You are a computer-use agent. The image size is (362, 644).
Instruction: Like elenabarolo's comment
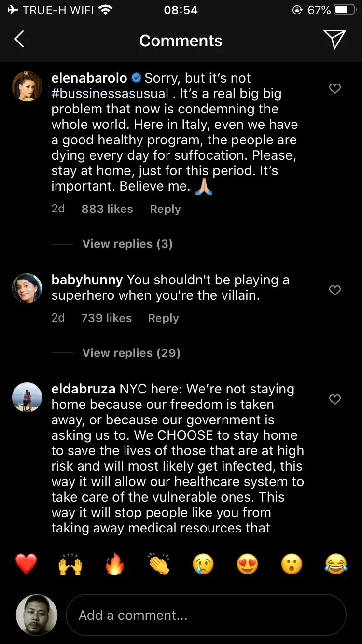334,88
